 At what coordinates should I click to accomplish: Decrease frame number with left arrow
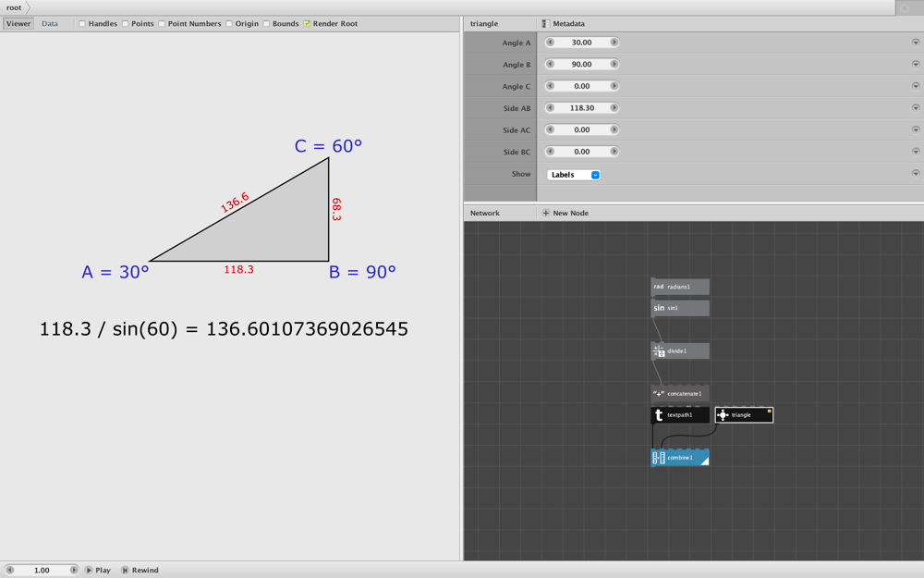[9, 570]
